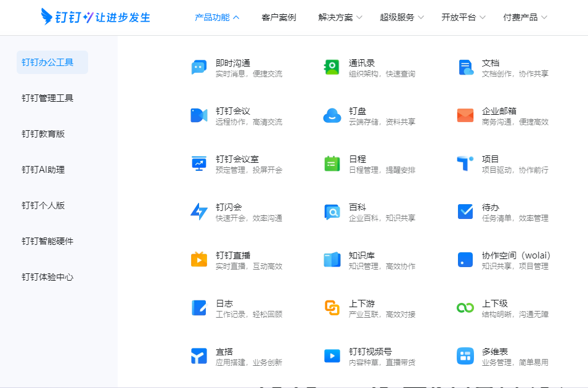Screen dimensions: 588x388
Task: Select the 文档 document icon
Action: coord(465,67)
